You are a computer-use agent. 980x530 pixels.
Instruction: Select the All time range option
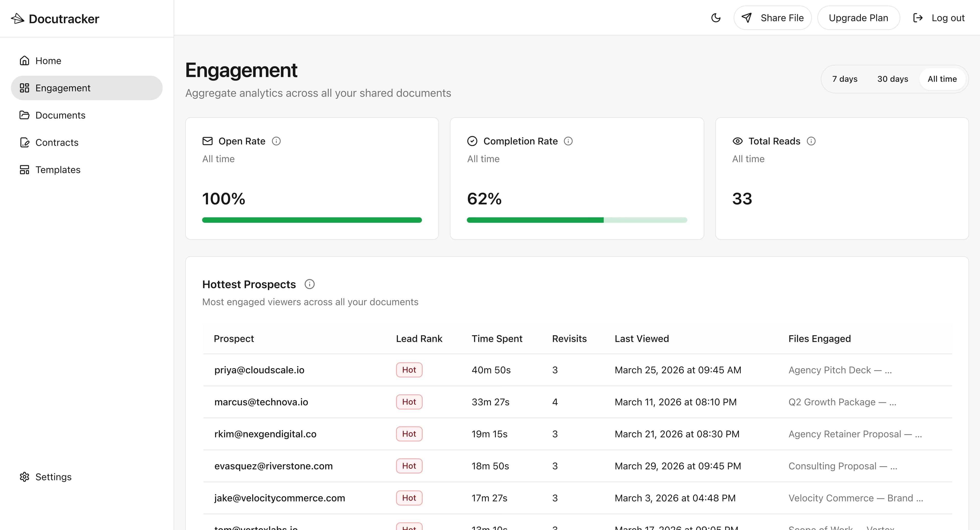(942, 79)
